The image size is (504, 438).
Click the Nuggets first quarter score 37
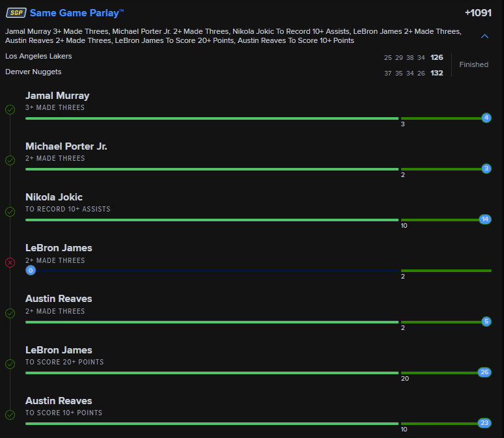point(388,74)
